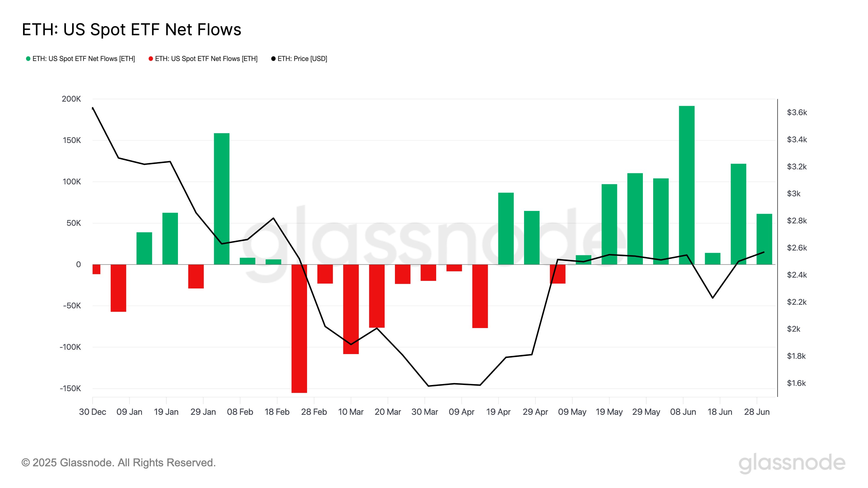
Task: Click the $3.6k price axis label
Action: point(797,113)
